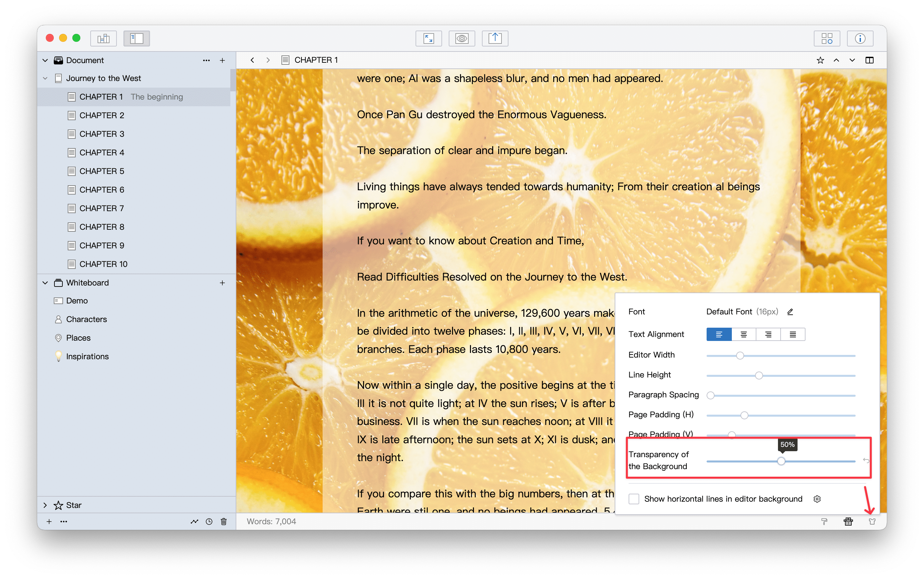Open the Demo whiteboard
The image size is (924, 579).
click(136, 300)
